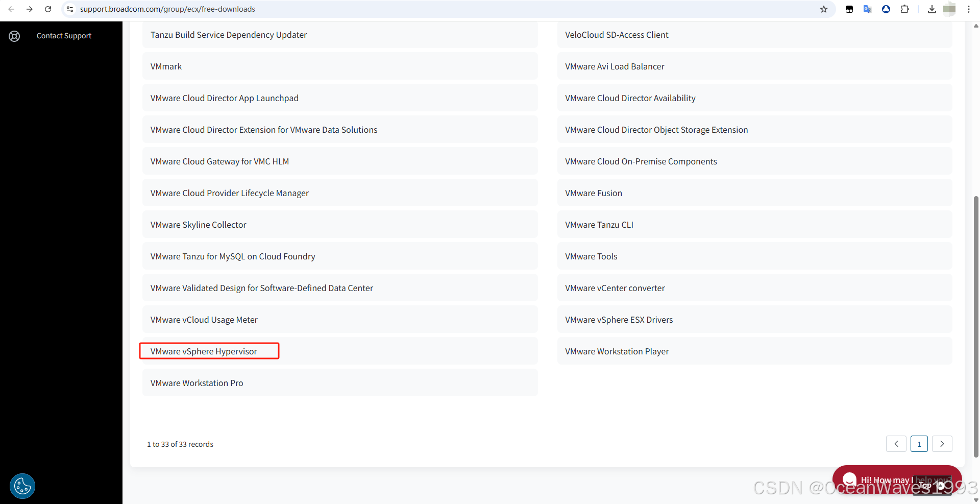Reload the page with refresh icon
This screenshot has height=504, width=980.
pyautogui.click(x=48, y=9)
